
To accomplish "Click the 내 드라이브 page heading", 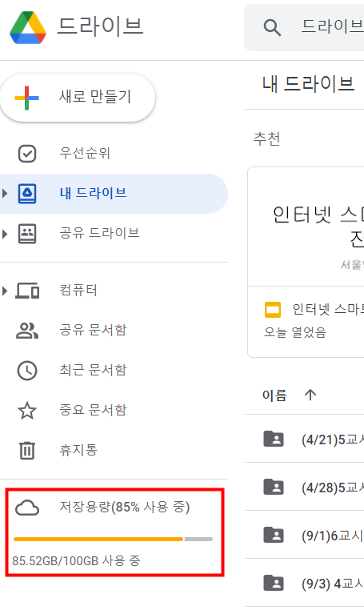I will 309,84.
